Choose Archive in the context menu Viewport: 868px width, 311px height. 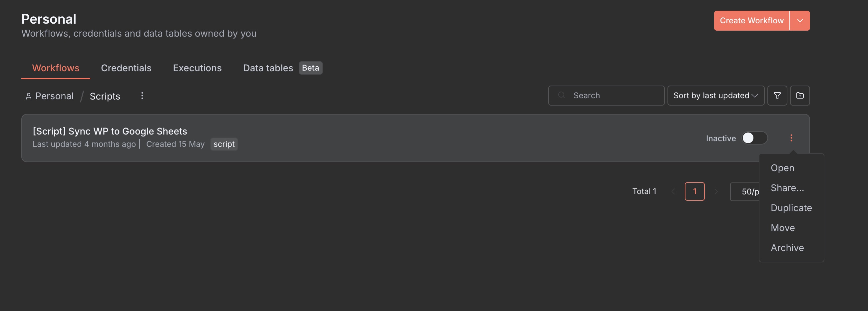pos(787,248)
